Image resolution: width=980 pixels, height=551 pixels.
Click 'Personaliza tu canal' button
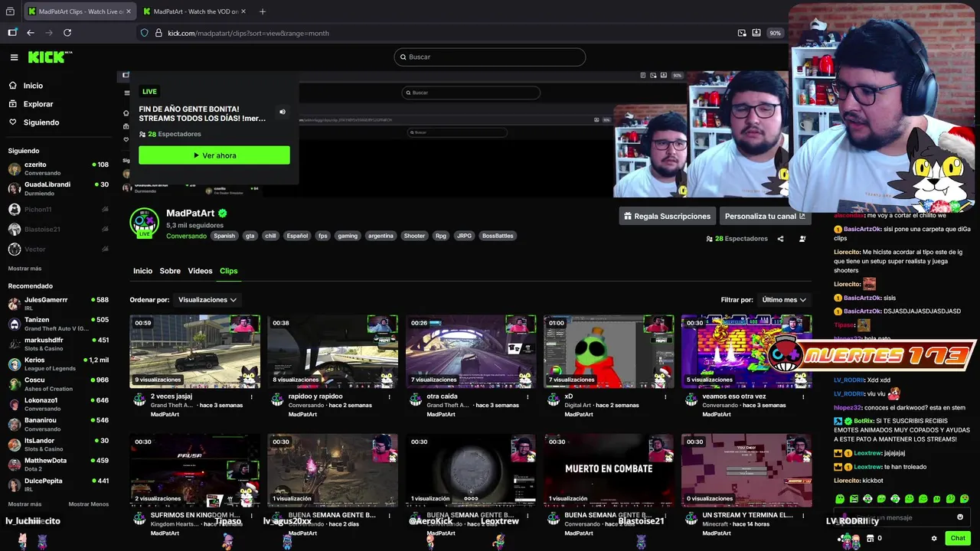click(765, 217)
